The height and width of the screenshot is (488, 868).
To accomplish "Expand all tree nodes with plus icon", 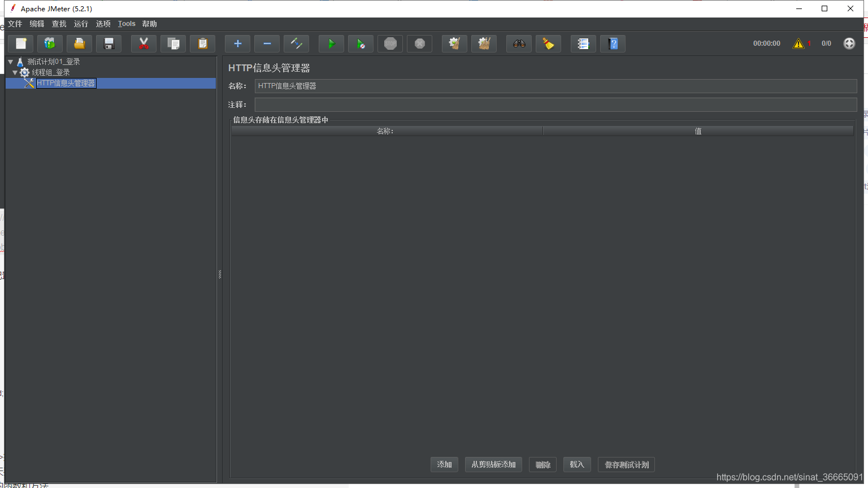I will click(x=237, y=43).
